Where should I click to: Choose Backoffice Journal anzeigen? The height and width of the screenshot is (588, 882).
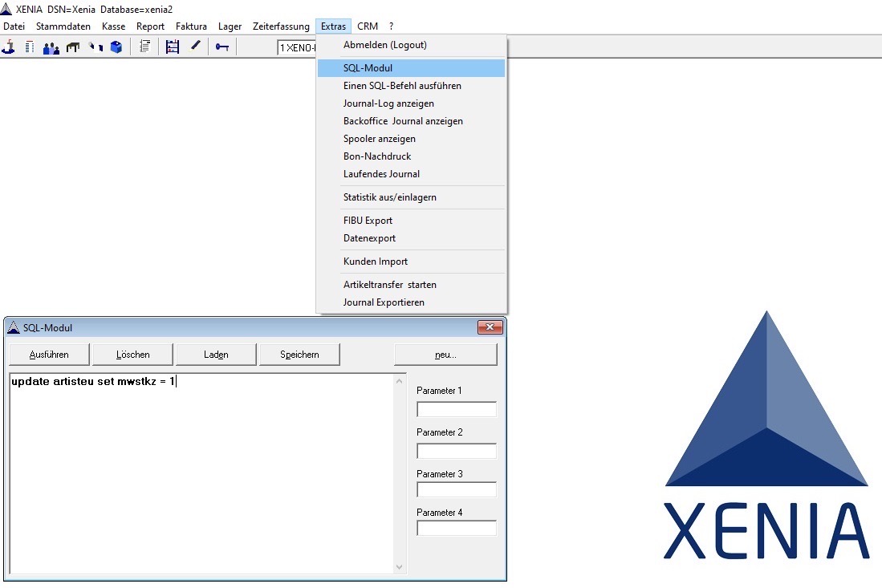pyautogui.click(x=411, y=121)
